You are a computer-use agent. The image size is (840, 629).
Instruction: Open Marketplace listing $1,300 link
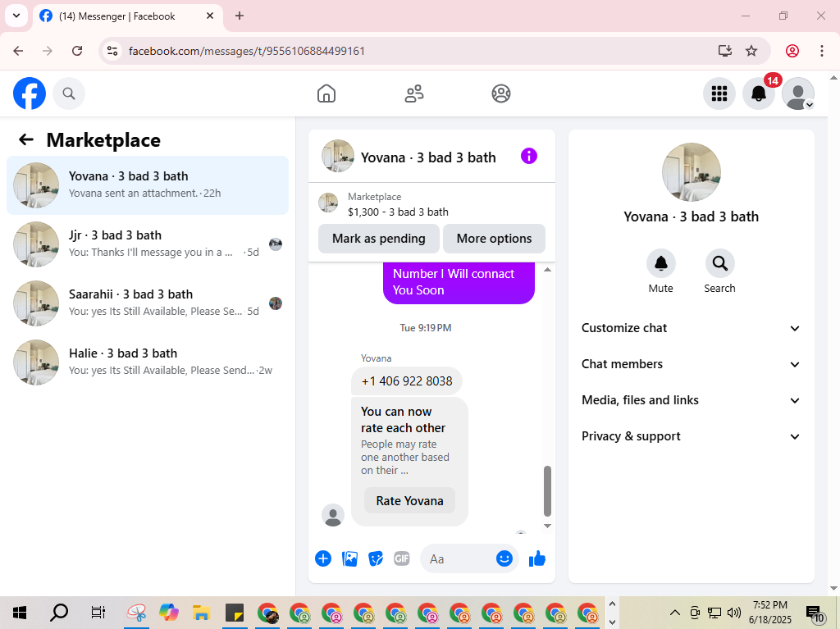coord(398,212)
